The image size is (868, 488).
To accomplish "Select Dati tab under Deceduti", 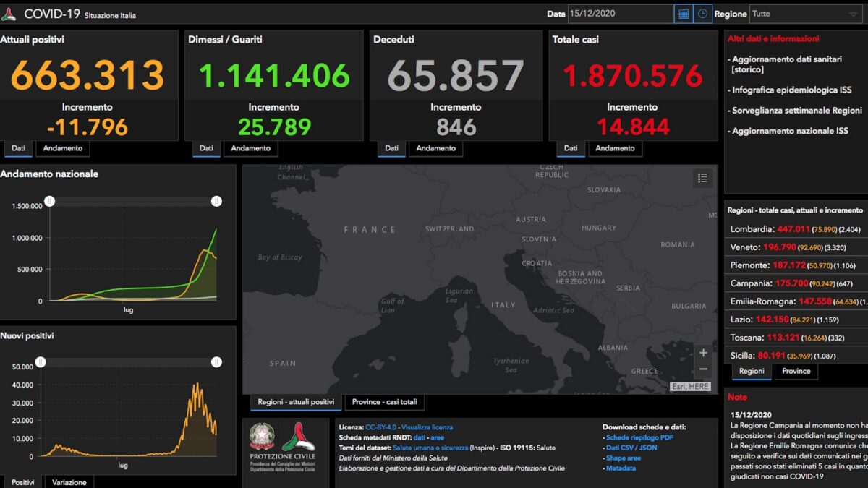I will (x=391, y=148).
